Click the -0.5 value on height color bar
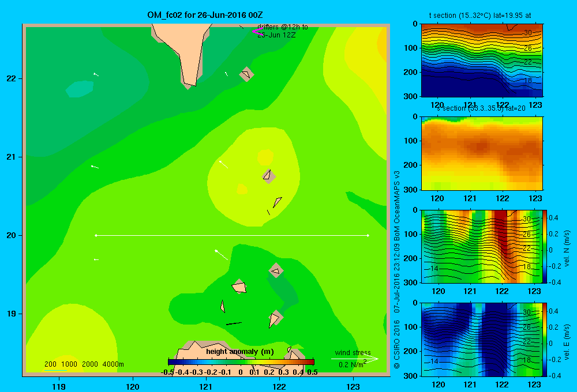This screenshot has width=577, height=392. [167, 372]
